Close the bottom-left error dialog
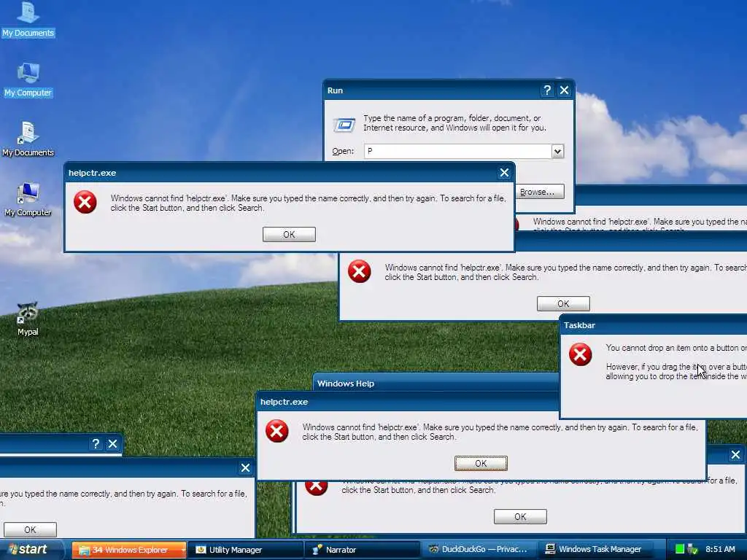The height and width of the screenshot is (560, 747). (245, 468)
